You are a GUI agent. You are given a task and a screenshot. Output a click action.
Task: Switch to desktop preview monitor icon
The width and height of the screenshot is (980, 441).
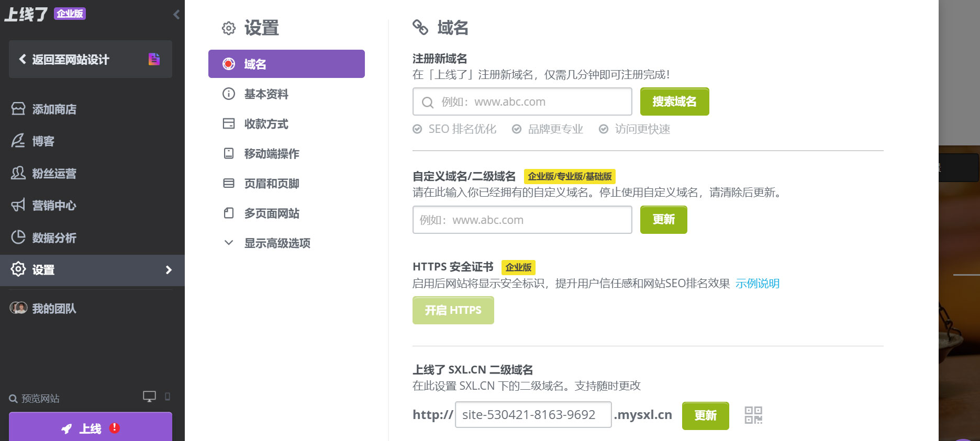coord(149,397)
